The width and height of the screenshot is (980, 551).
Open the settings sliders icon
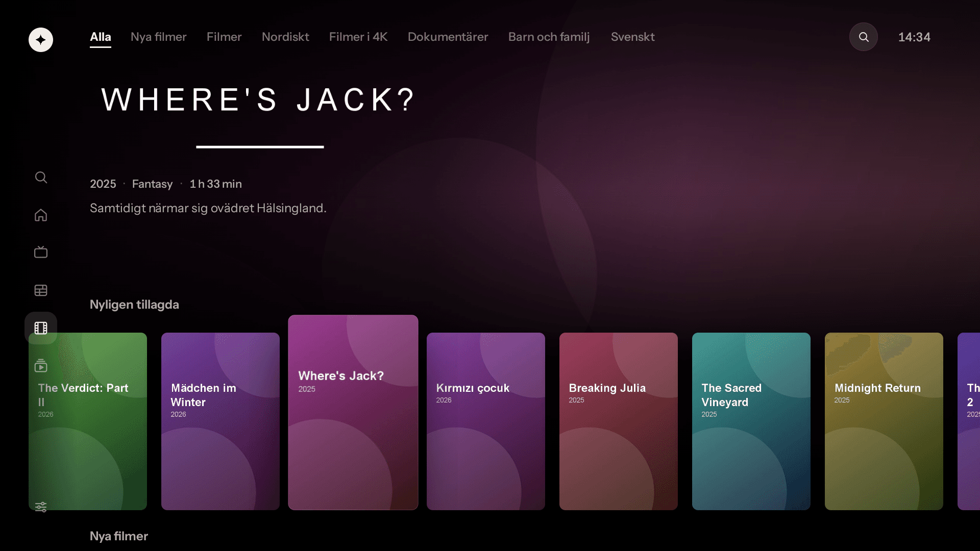41,507
